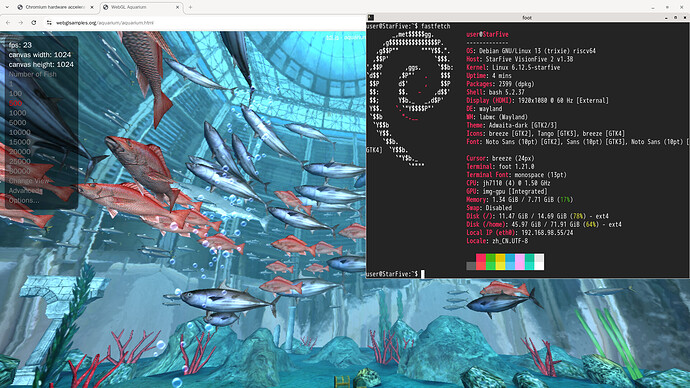The width and height of the screenshot is (690, 388).
Task: Go forward in Chromium
Action: 21,22
